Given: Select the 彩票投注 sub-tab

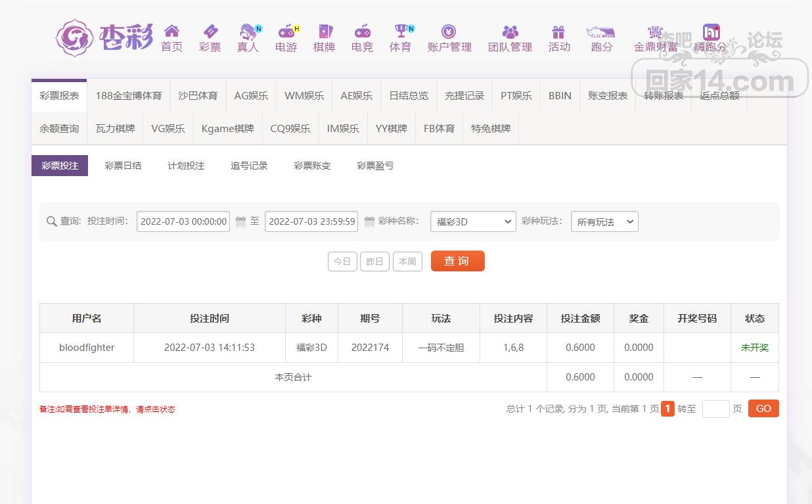Looking at the screenshot, I should point(60,166).
